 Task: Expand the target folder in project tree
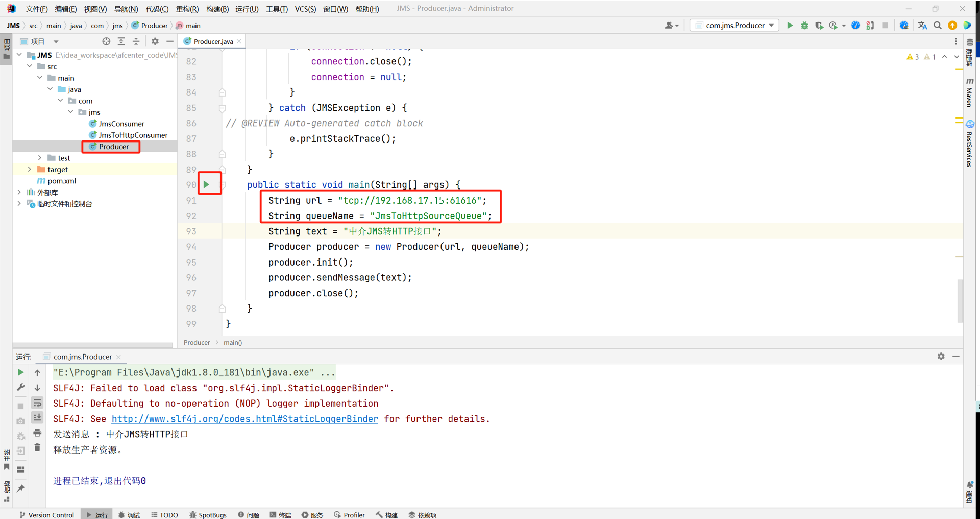(30, 169)
